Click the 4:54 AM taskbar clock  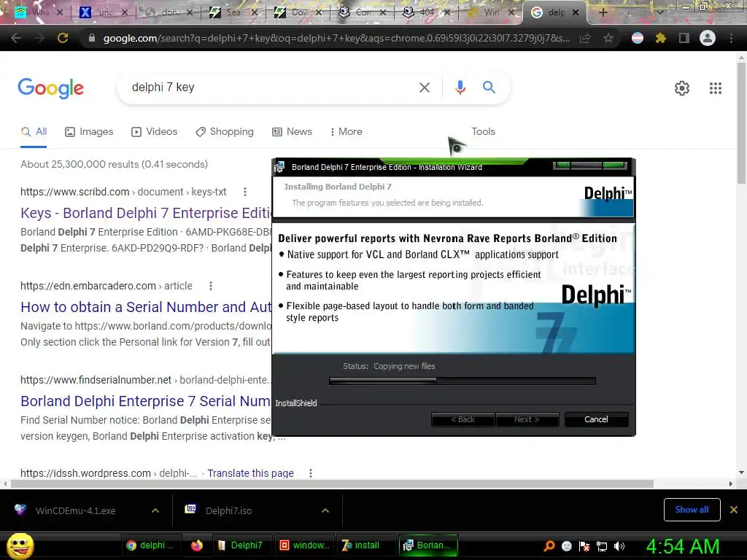[683, 547]
